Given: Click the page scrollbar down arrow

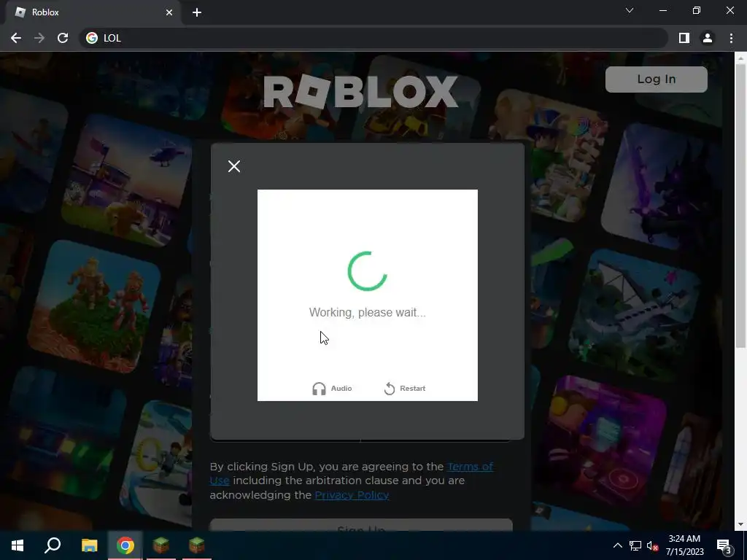Looking at the screenshot, I should coord(740,524).
